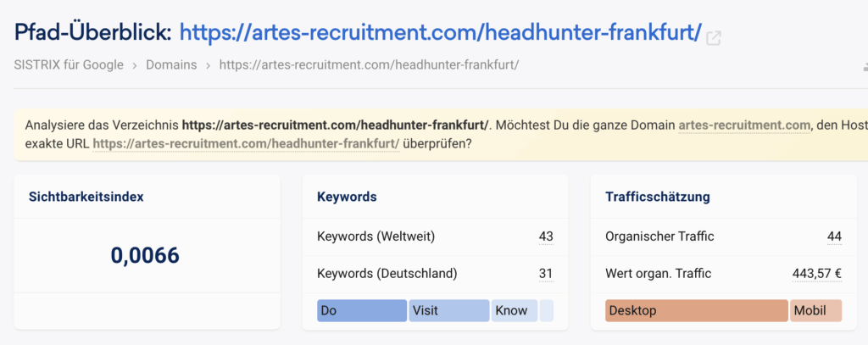Go to SISTRIX für Google breadcrumb
The image size is (868, 345).
pyautogui.click(x=69, y=64)
